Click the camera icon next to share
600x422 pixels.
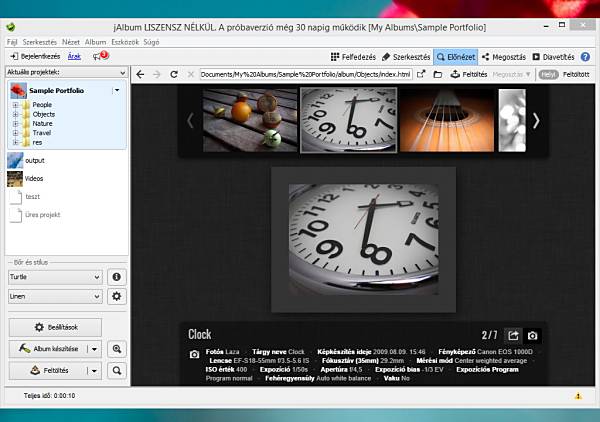click(x=533, y=335)
